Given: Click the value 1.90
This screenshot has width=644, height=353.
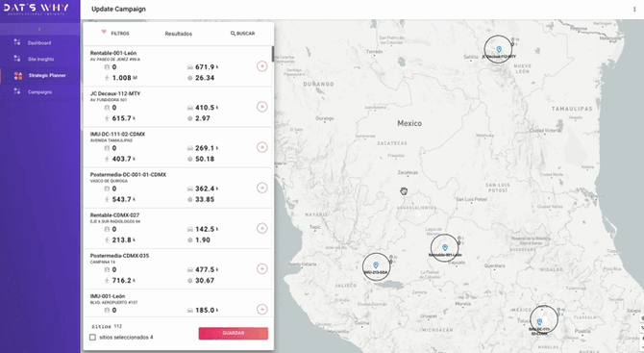Looking at the screenshot, I should pos(203,240).
